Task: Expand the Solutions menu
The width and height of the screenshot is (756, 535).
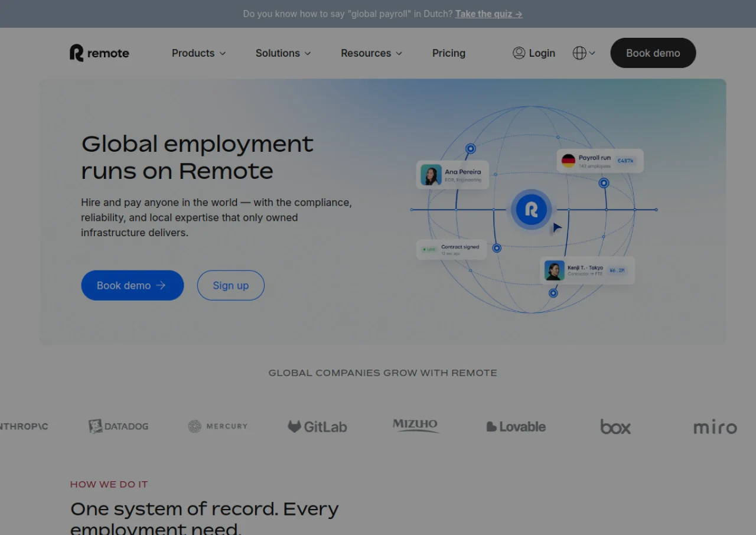Action: [x=283, y=53]
